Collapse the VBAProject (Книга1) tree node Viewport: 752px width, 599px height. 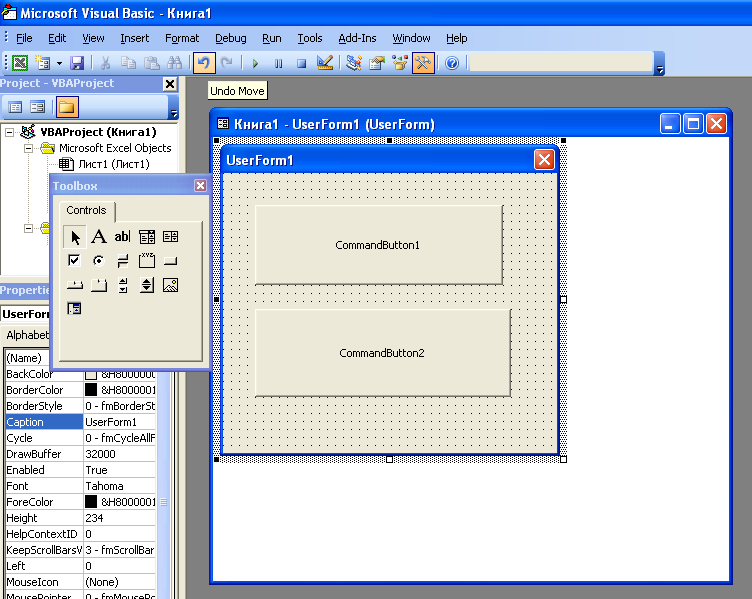tap(9, 132)
